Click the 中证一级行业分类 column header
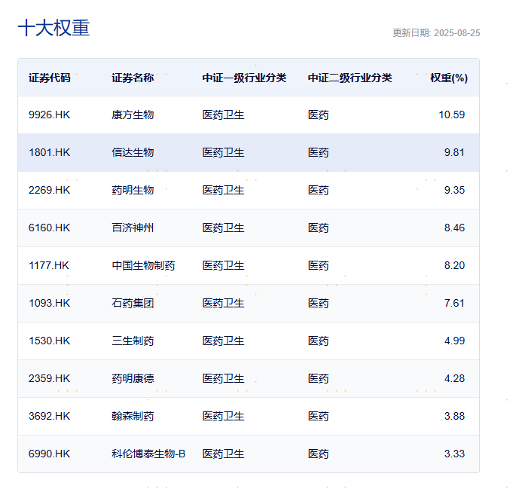 244,78
